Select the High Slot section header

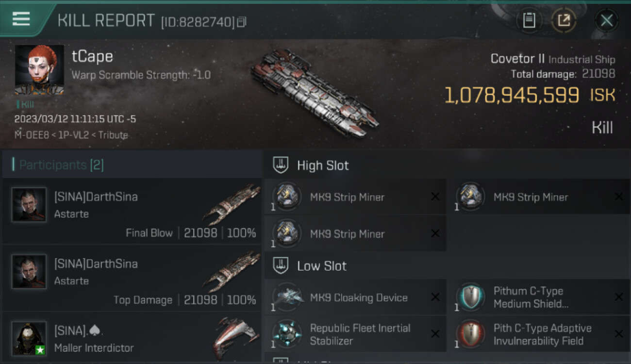coord(323,165)
